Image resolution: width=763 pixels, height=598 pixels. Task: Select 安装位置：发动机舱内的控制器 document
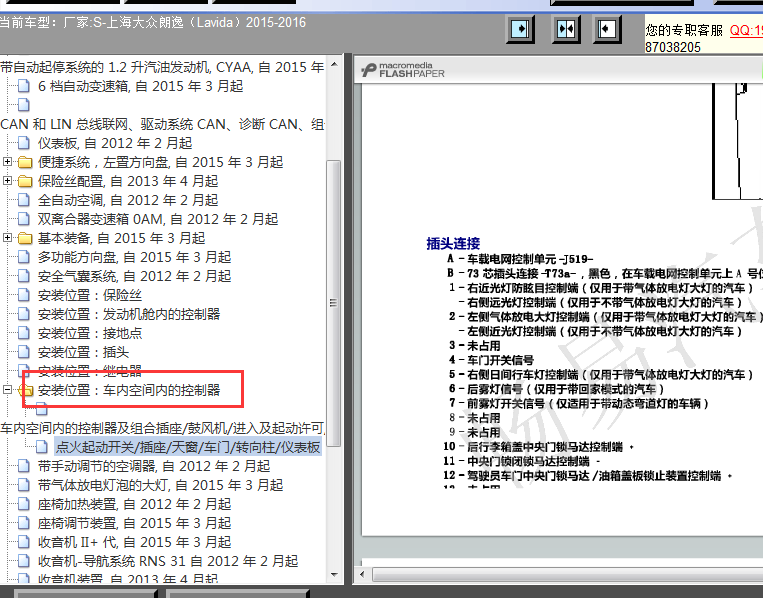[128, 314]
